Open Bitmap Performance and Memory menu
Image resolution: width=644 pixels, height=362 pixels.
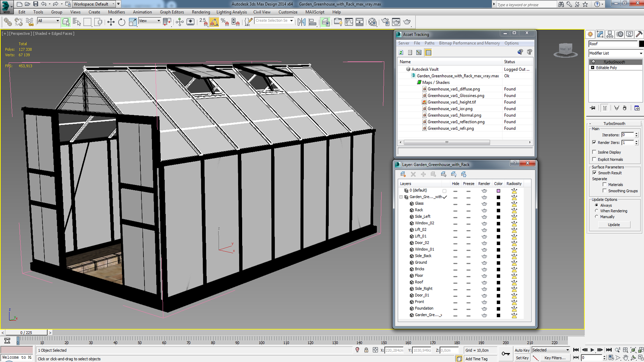(469, 43)
